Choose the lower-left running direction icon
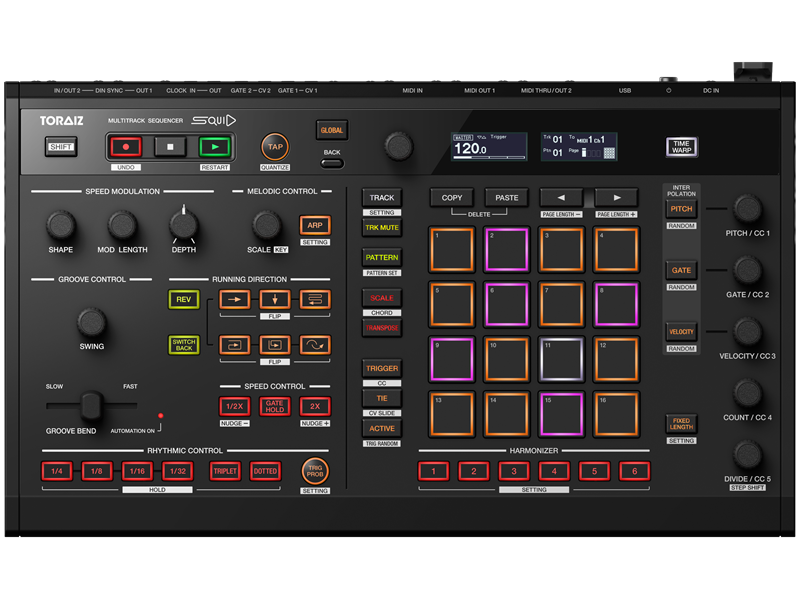 pyautogui.click(x=235, y=345)
